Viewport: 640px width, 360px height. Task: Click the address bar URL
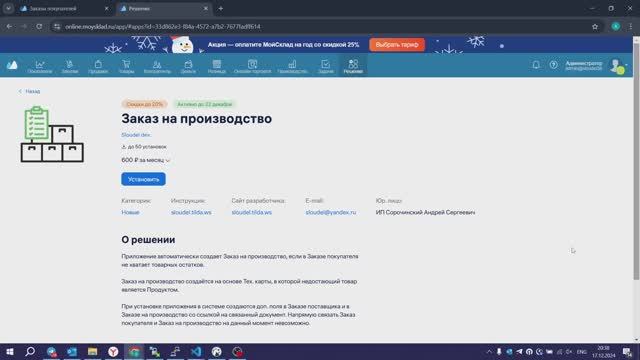162,27
